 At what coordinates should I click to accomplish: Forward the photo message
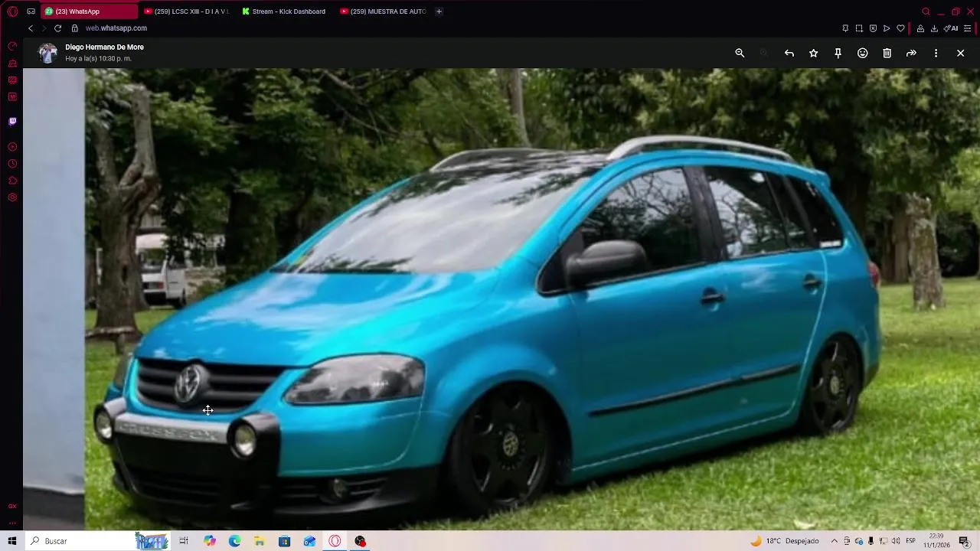click(x=911, y=53)
